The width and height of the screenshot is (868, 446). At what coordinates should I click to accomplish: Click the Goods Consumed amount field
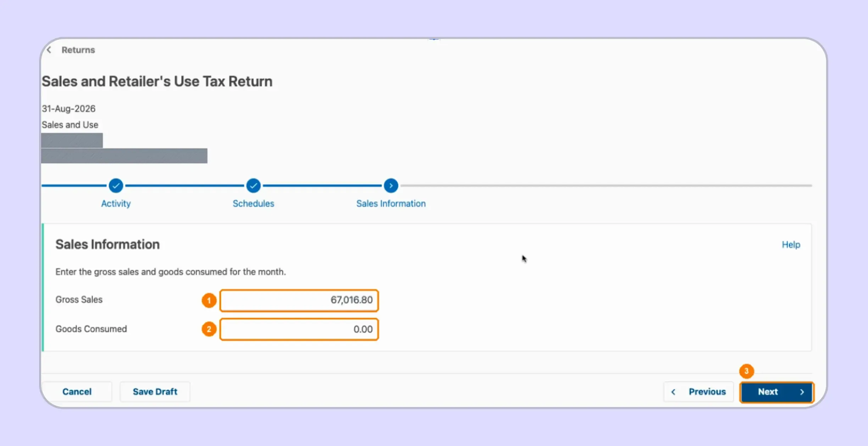tap(299, 329)
